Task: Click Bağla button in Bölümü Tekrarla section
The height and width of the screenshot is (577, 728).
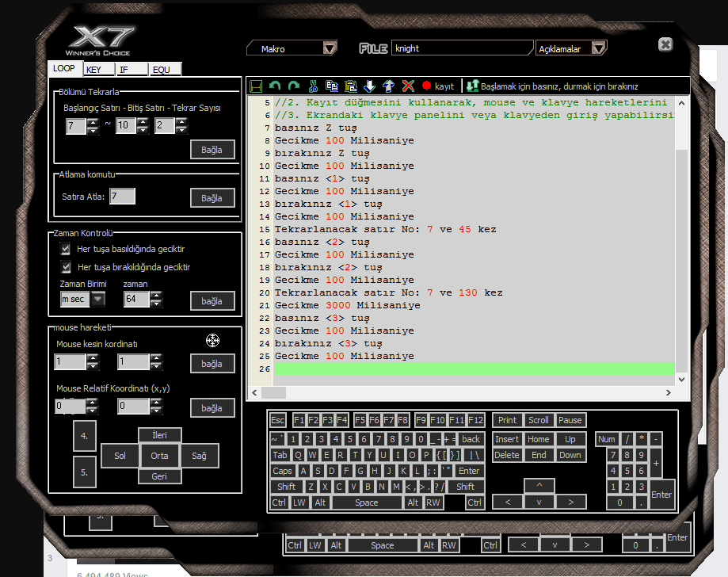Action: [x=212, y=150]
